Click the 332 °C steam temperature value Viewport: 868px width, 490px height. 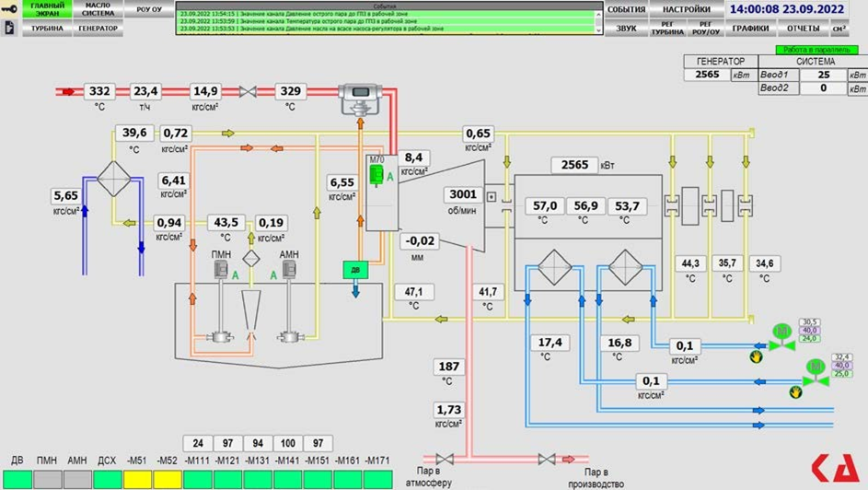point(99,91)
